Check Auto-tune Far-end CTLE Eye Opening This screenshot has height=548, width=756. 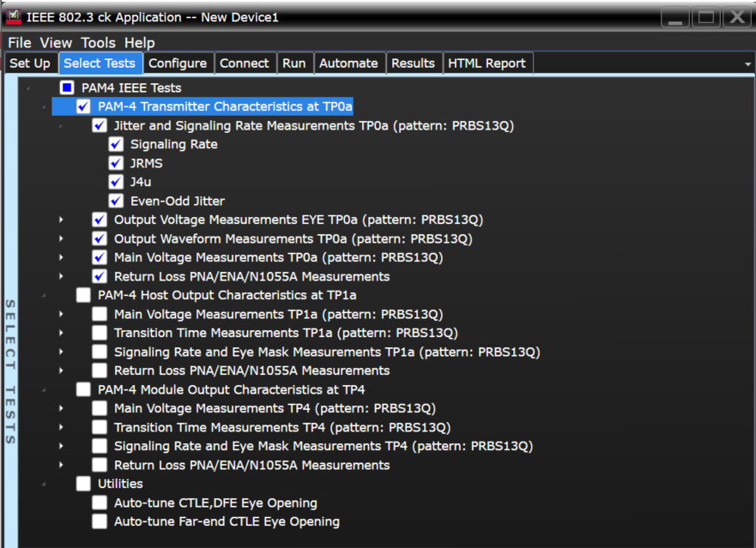(x=100, y=521)
